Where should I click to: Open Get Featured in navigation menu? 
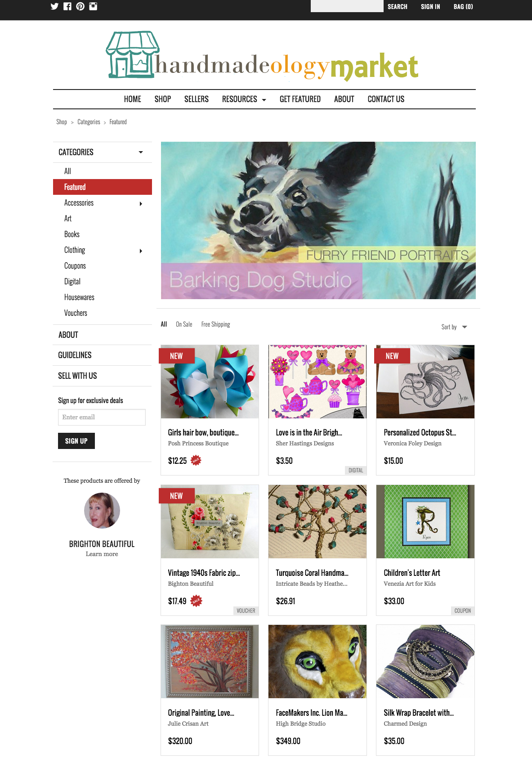pyautogui.click(x=300, y=99)
